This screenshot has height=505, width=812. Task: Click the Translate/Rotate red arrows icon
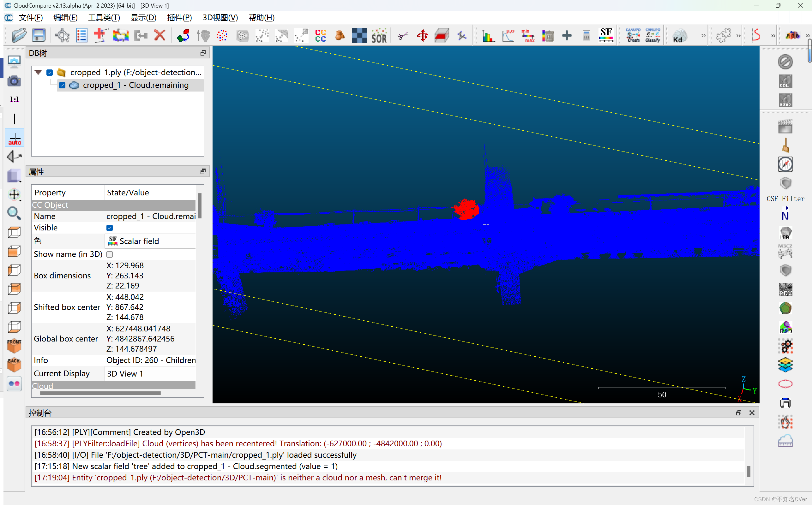[423, 35]
